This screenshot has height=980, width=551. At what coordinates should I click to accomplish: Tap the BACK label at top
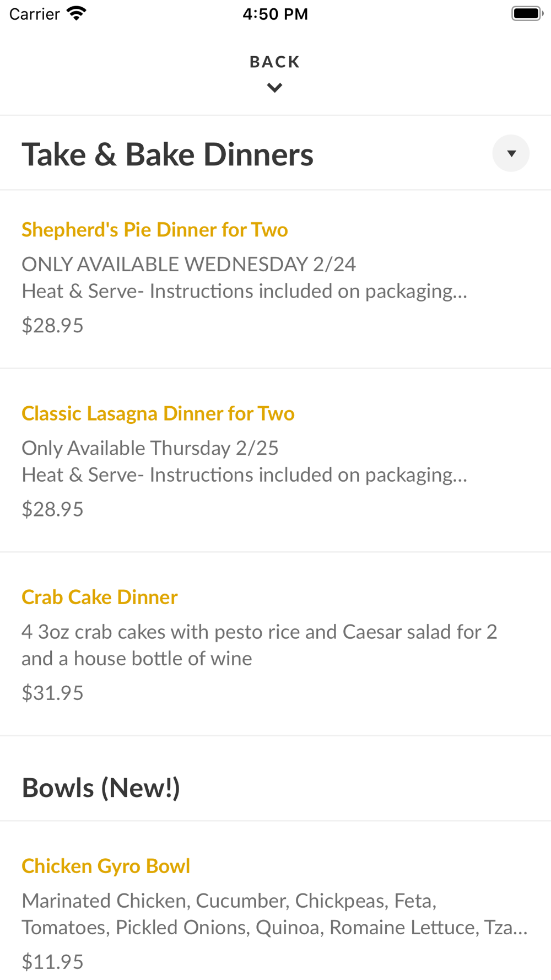[274, 62]
